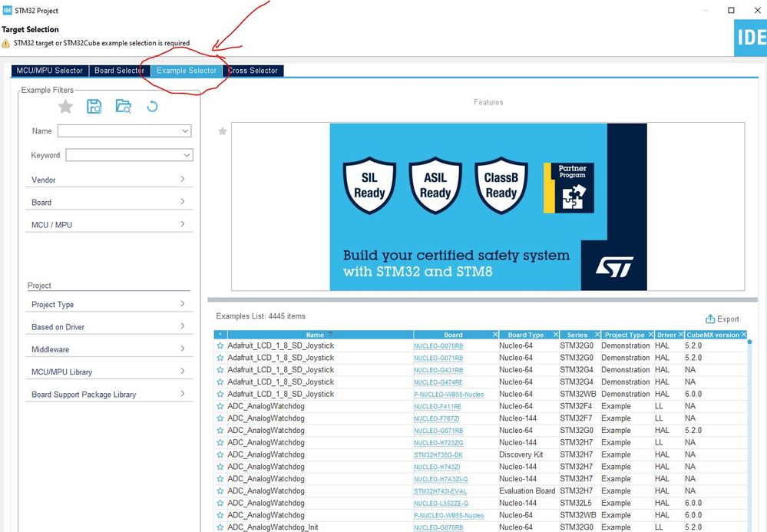Remove the Board Type column with its X
767x532 pixels.
coord(556,335)
